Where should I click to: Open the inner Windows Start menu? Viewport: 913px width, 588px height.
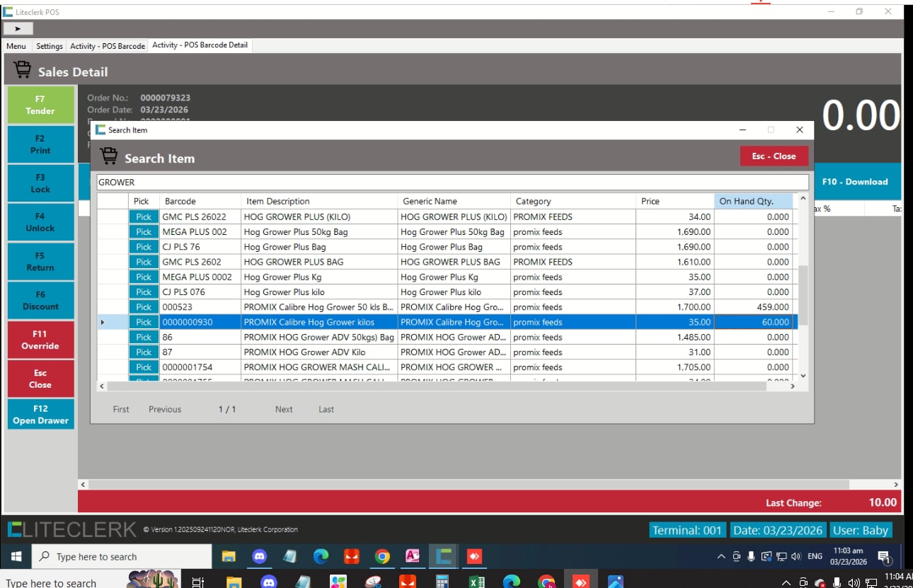coord(17,556)
